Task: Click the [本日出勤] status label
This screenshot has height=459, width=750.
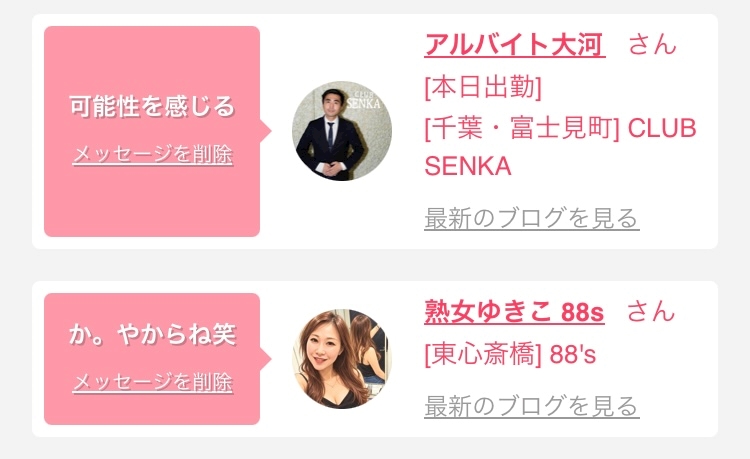Action: click(x=483, y=87)
